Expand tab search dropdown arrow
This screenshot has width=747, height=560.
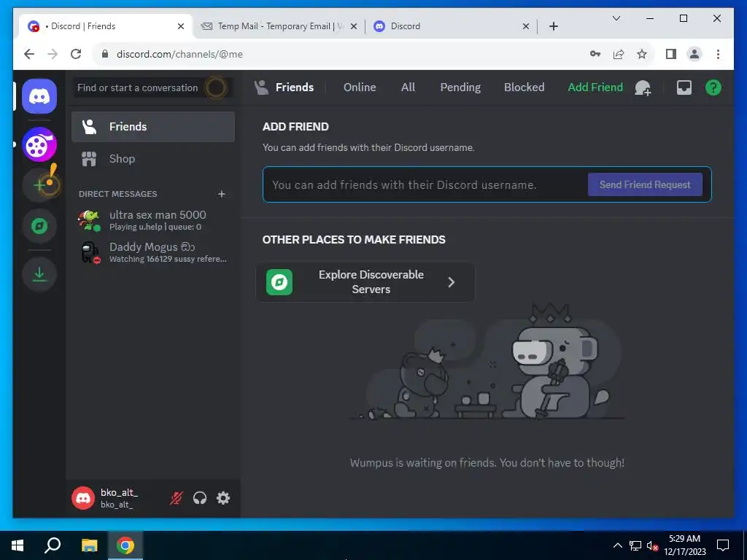coord(616,18)
